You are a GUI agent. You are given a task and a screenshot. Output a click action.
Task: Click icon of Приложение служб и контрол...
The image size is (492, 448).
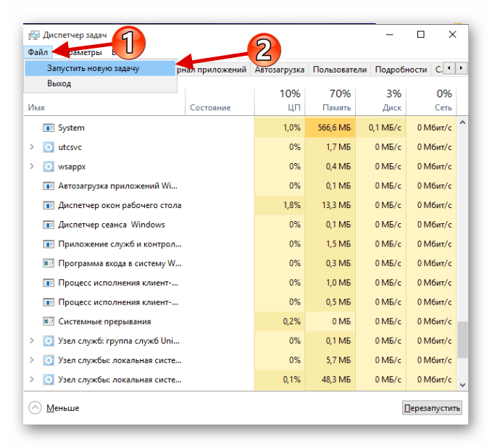coord(49,244)
